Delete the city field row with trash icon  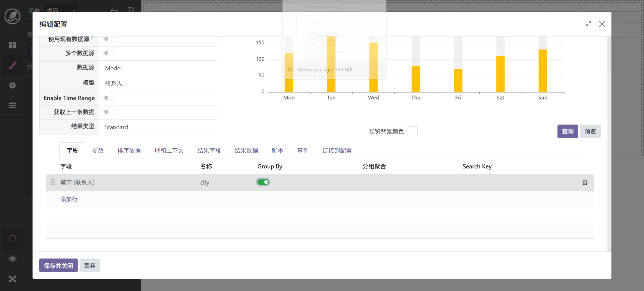pos(585,183)
